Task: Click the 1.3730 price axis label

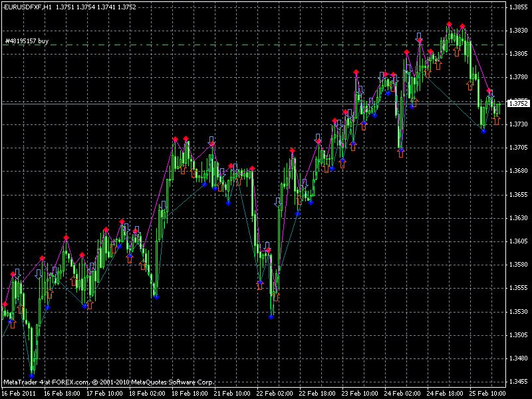Action: (x=519, y=124)
